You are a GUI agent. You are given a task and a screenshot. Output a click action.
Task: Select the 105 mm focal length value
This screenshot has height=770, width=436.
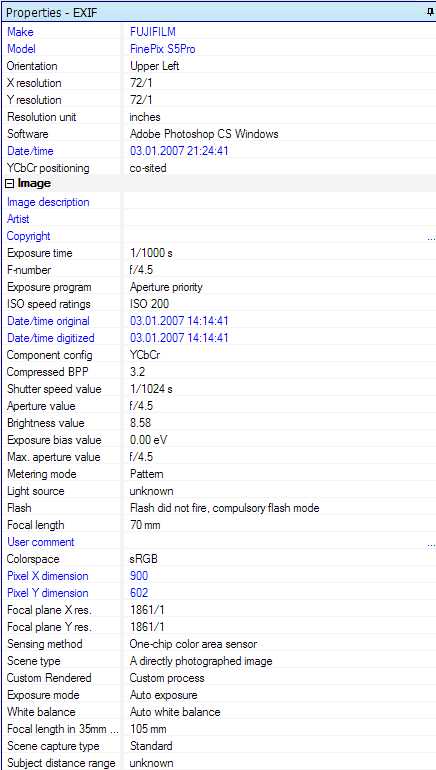pyautogui.click(x=148, y=729)
